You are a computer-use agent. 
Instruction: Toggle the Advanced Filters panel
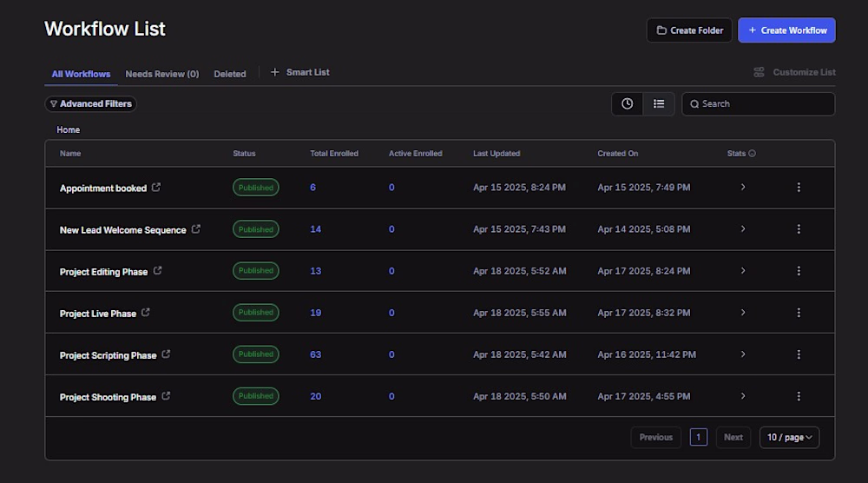click(91, 103)
